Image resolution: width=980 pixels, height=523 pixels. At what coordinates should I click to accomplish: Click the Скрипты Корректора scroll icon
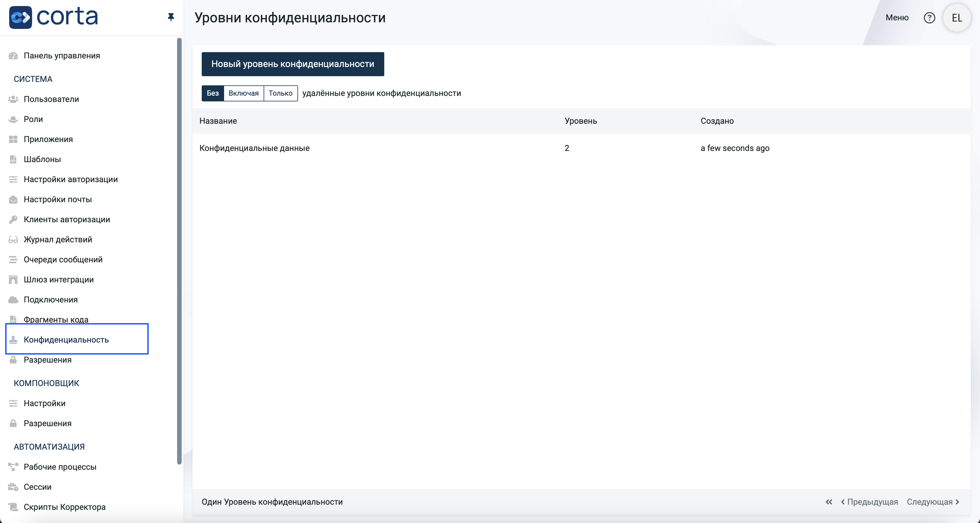(13, 507)
